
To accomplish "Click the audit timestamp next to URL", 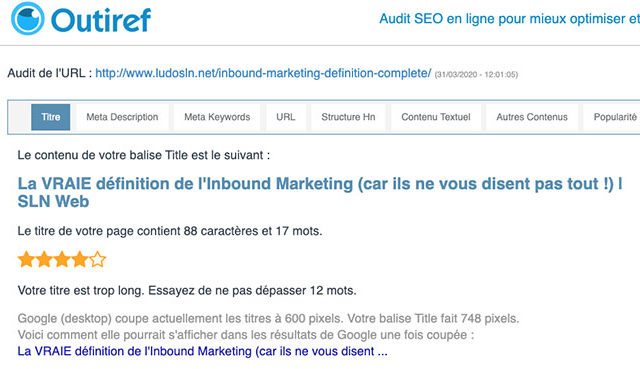I will tap(476, 75).
